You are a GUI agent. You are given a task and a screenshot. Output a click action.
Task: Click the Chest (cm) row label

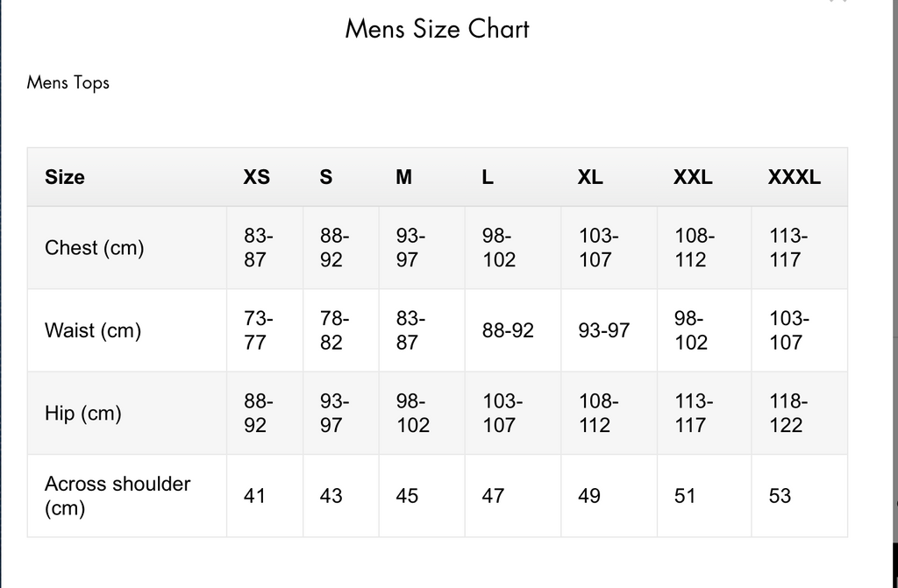click(94, 248)
